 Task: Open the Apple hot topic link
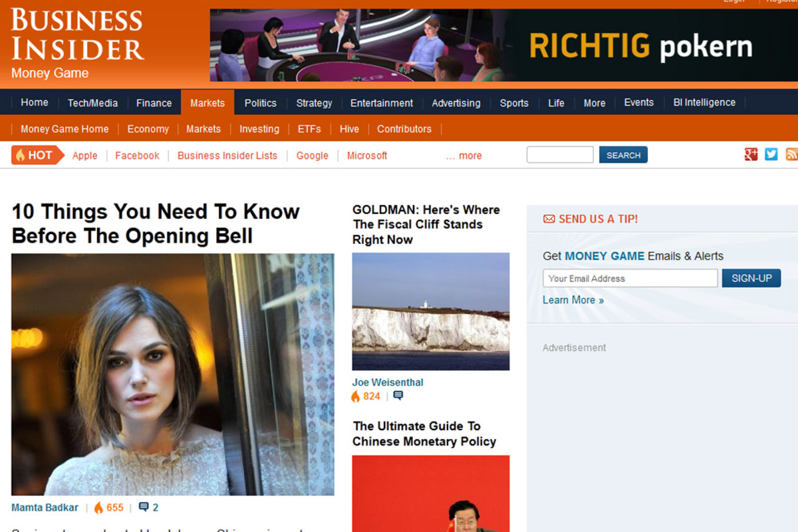tap(84, 156)
